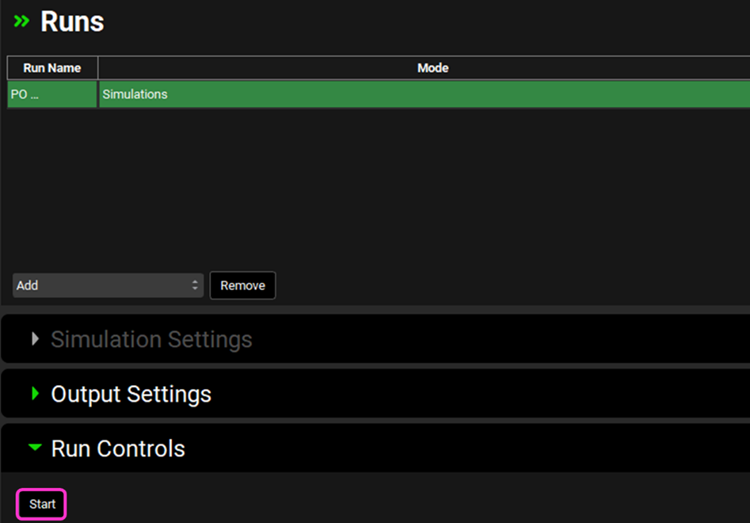Click the green triangle beside Output Settings
The width and height of the screenshot is (750, 523).
35,394
